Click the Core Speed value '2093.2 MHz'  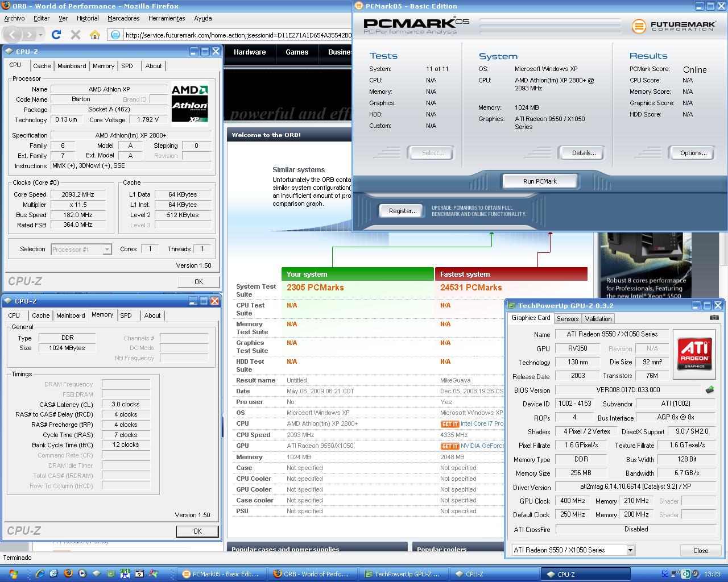78,194
